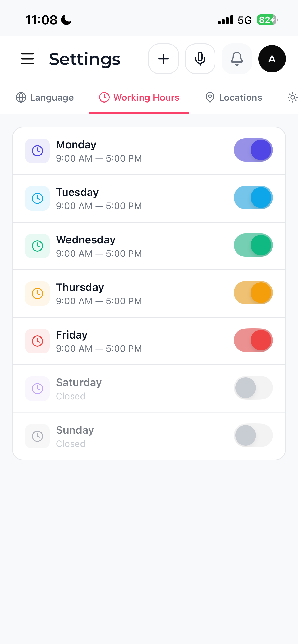
Task: Turn off the Friday toggle
Action: click(253, 340)
